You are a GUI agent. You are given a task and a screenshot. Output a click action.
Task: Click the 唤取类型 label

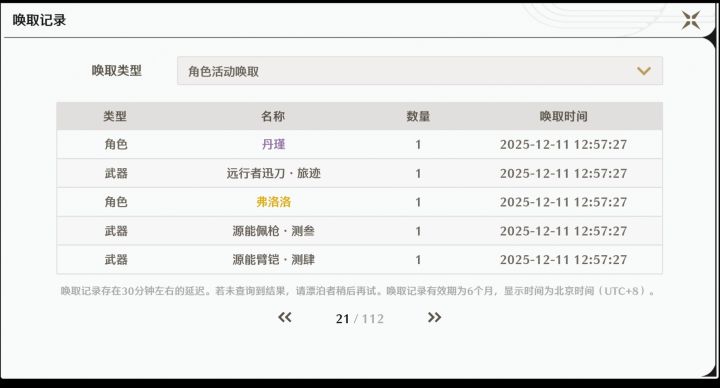(117, 71)
